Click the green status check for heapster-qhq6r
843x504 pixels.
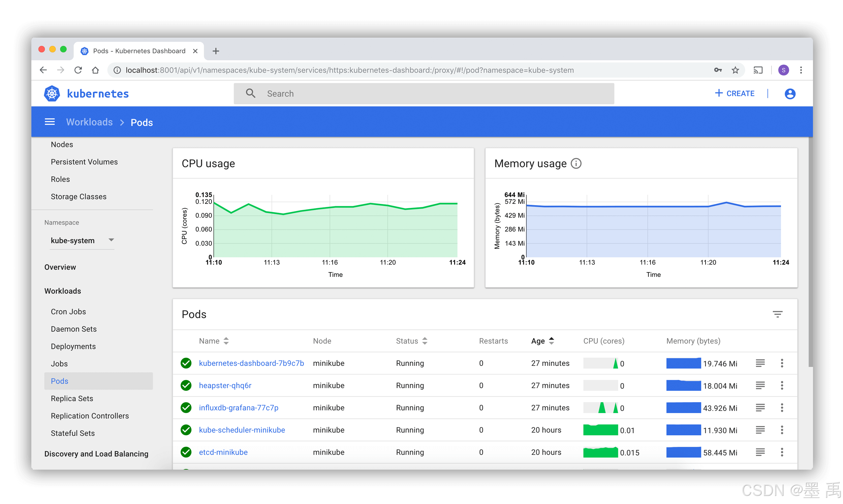[186, 385]
